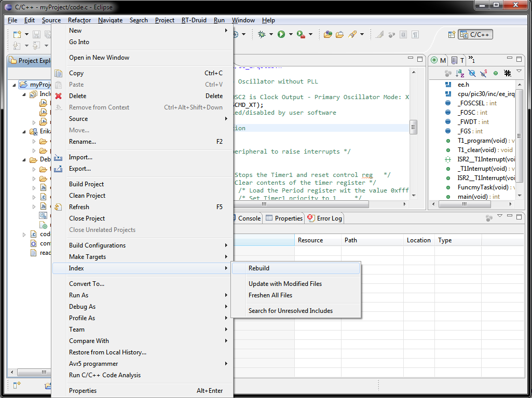The image size is (532, 398).
Task: Open the RT-Druid menu in menu bar
Action: tap(194, 20)
